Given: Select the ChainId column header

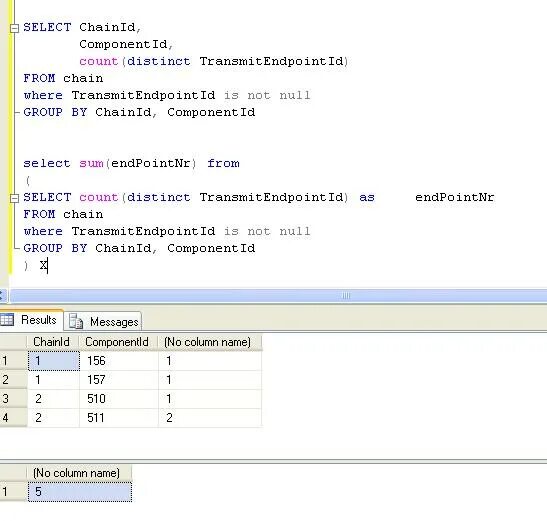Looking at the screenshot, I should 53,342.
